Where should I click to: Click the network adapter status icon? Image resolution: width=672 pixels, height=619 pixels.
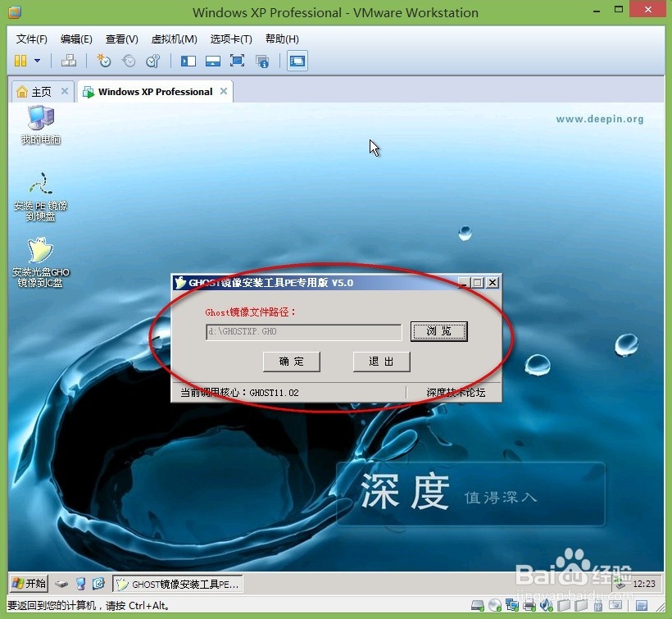(512, 605)
